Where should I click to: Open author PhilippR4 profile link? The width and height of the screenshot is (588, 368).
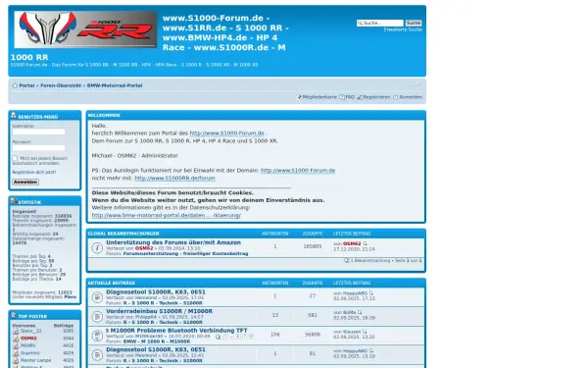[145, 317]
